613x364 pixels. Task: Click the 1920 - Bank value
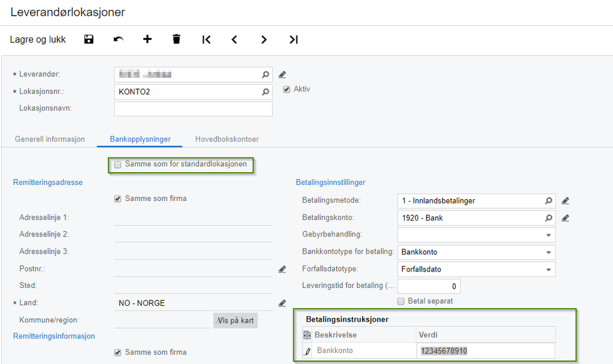click(422, 218)
